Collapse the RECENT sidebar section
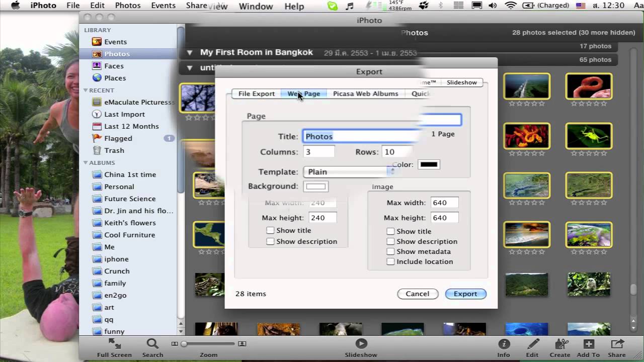This screenshot has width=644, height=362. (86, 90)
